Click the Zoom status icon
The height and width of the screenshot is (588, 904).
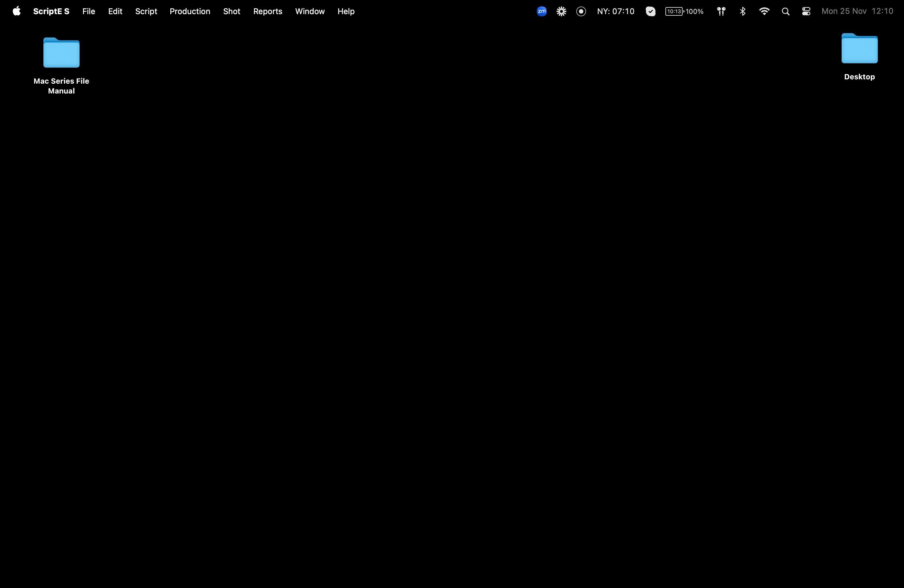pos(542,11)
